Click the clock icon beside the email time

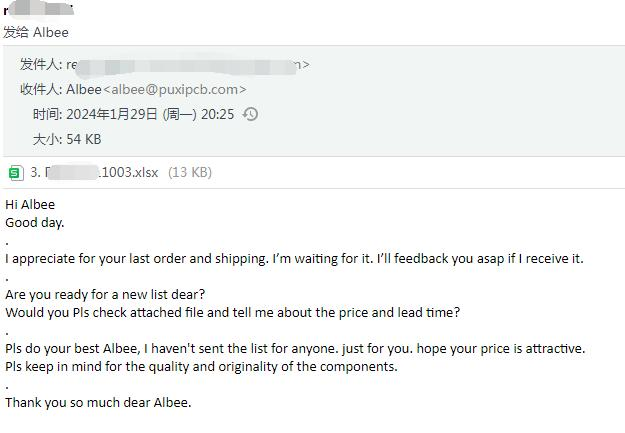[251, 114]
